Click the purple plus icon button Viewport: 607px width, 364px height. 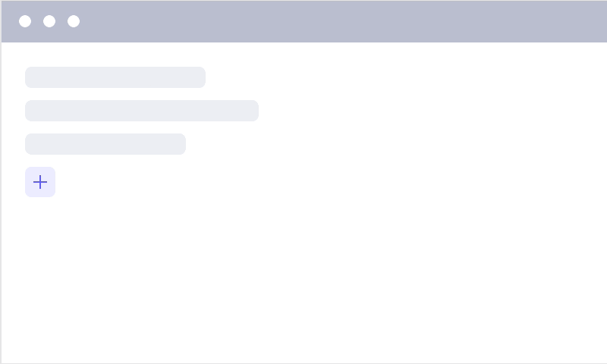(40, 182)
